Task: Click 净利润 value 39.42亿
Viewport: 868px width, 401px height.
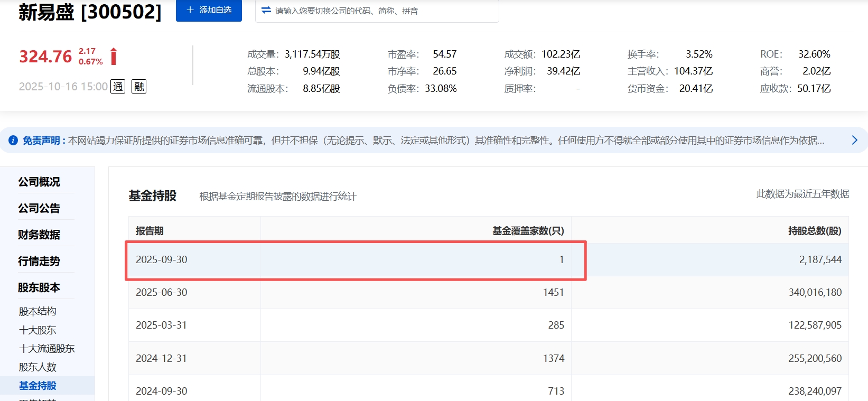Action: (564, 71)
